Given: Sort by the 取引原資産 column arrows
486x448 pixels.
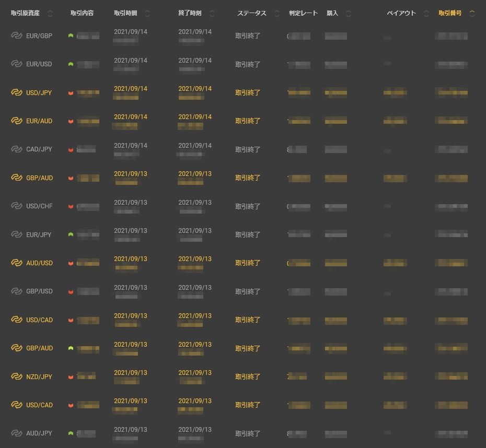Looking at the screenshot, I should pyautogui.click(x=50, y=14).
